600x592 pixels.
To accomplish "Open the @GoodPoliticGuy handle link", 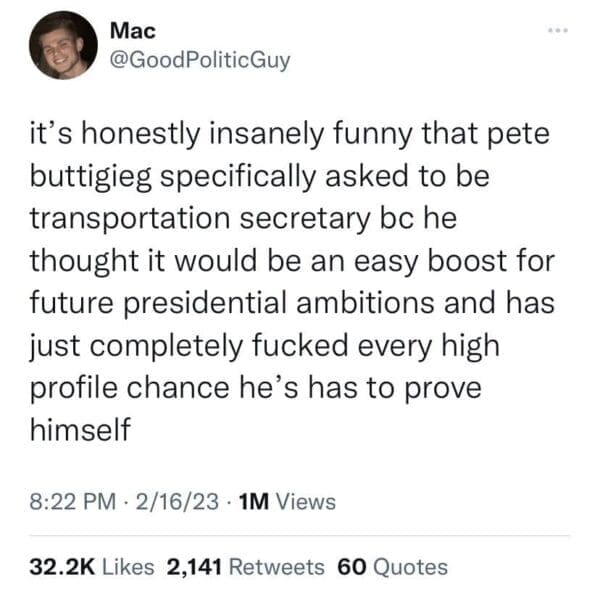I will [200, 60].
